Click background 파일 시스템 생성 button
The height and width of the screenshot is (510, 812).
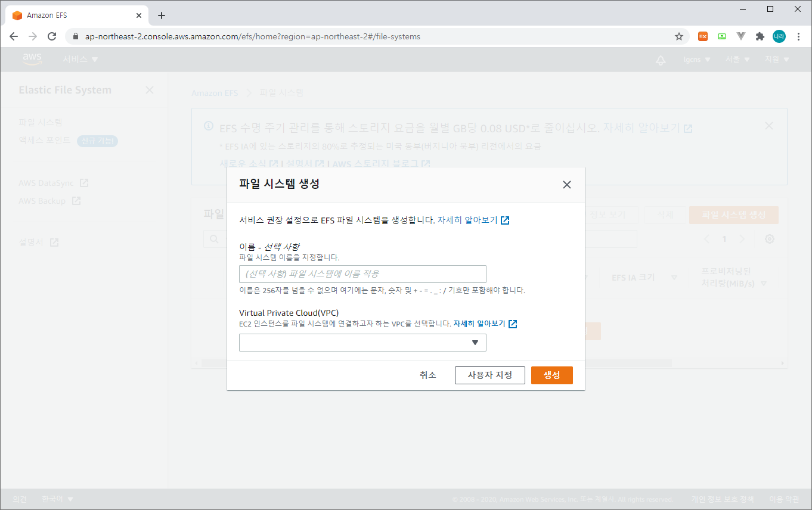coord(733,215)
